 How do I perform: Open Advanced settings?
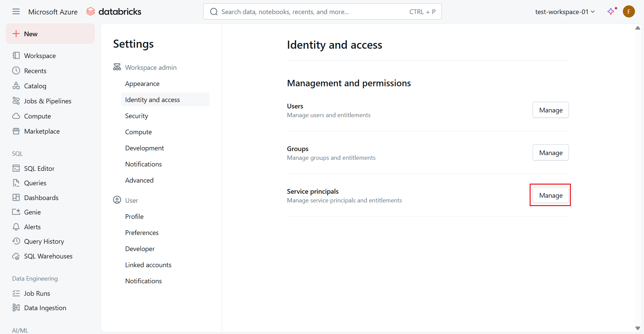pyautogui.click(x=139, y=180)
